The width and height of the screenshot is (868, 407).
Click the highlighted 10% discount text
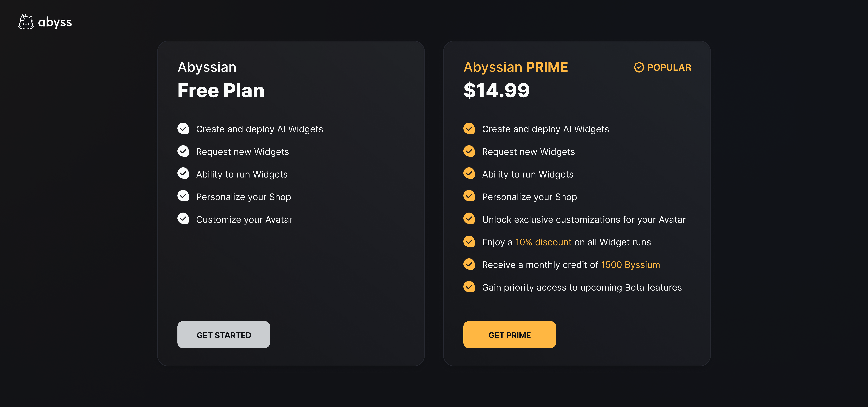[x=543, y=242]
